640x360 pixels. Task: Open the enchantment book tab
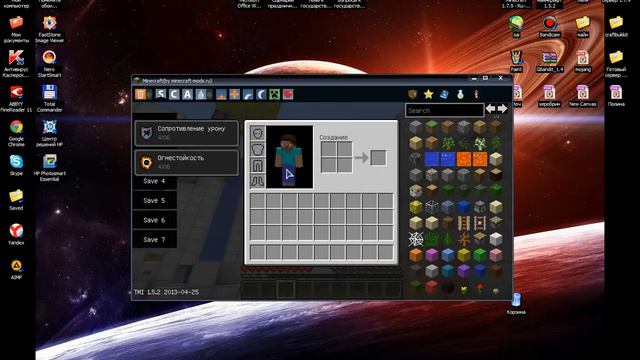coord(444,94)
